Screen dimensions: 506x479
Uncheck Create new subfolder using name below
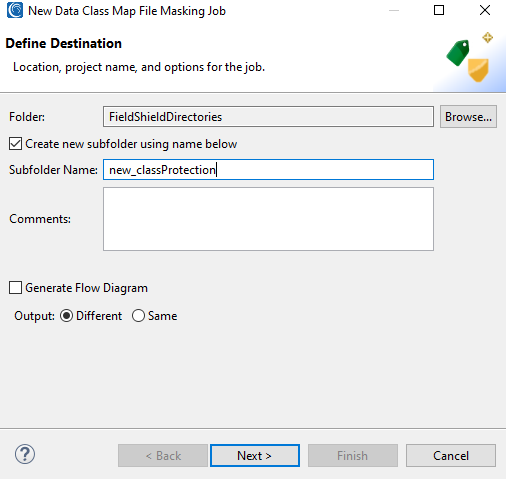coord(15,144)
